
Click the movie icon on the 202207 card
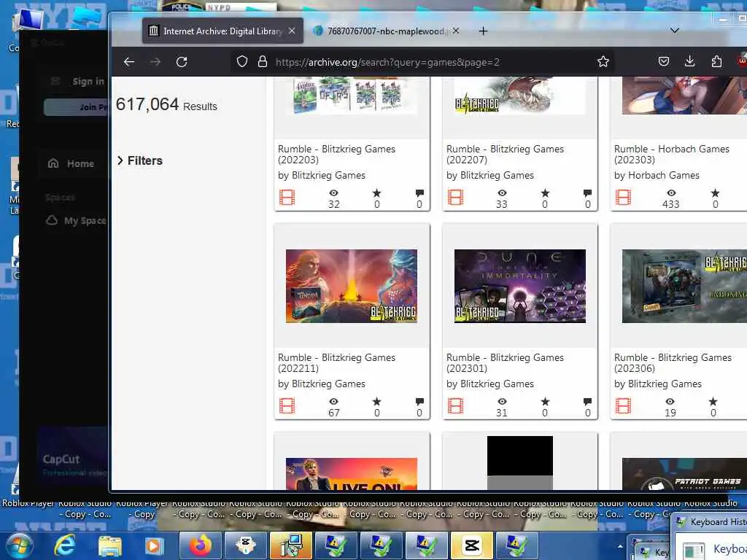click(455, 197)
